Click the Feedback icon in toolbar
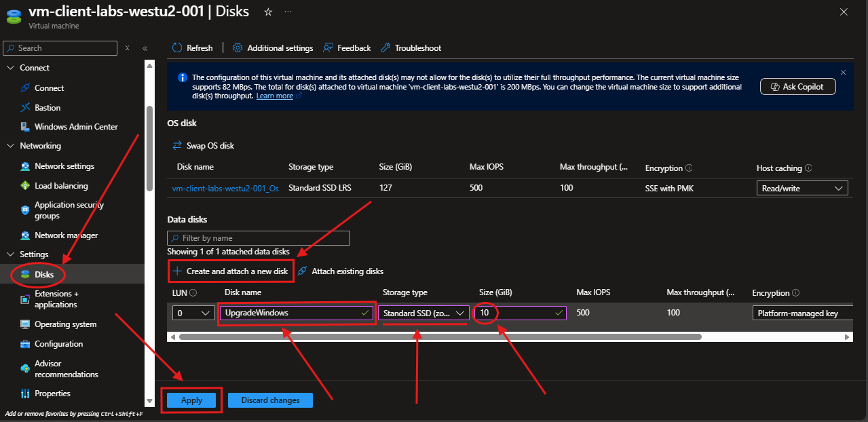Viewport: 868px width, 422px height. (x=328, y=48)
